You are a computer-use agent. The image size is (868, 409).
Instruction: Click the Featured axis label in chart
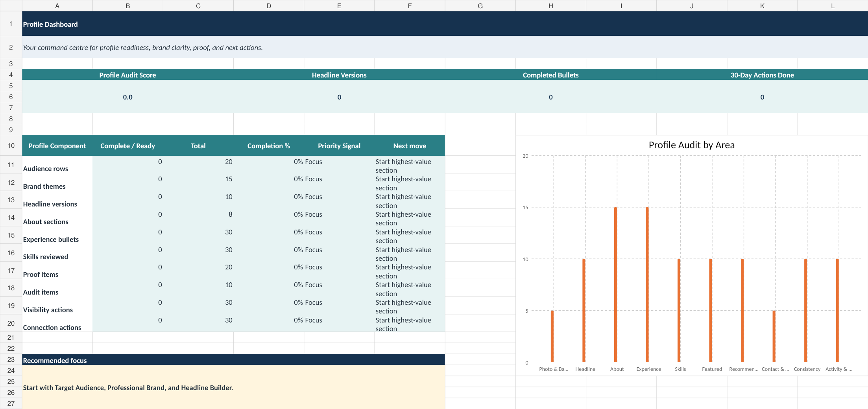click(x=712, y=369)
